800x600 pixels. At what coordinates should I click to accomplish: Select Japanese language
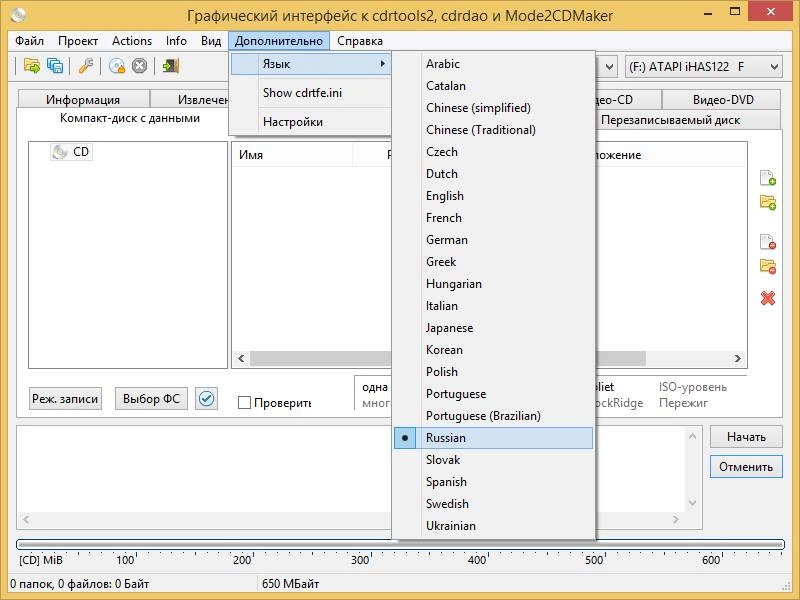[x=493, y=328]
